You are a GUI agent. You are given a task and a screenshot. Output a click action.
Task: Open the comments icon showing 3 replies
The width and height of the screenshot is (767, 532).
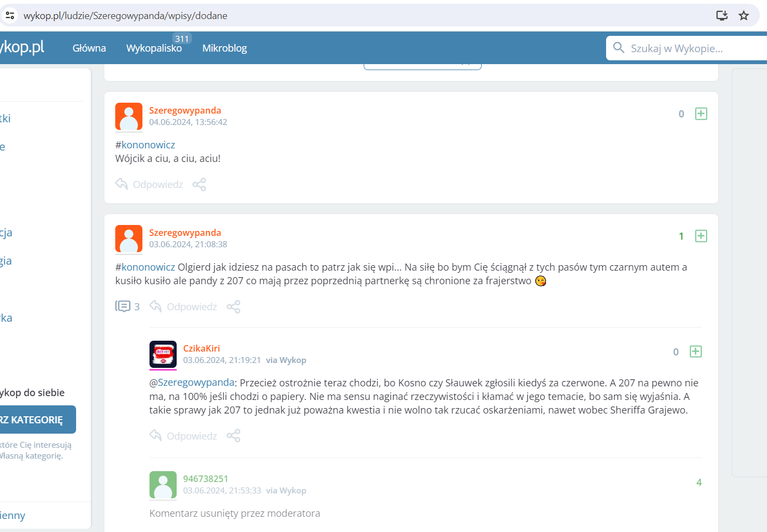click(123, 306)
